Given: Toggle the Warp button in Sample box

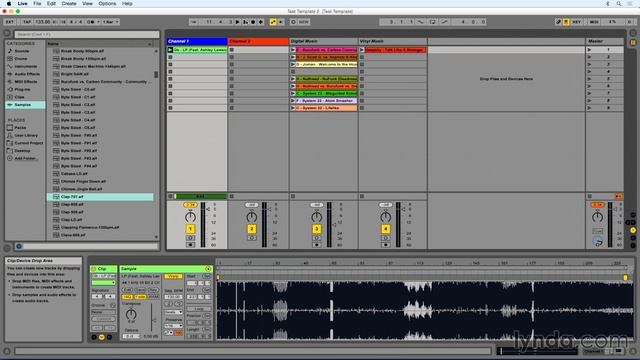Looking at the screenshot, I should (173, 276).
